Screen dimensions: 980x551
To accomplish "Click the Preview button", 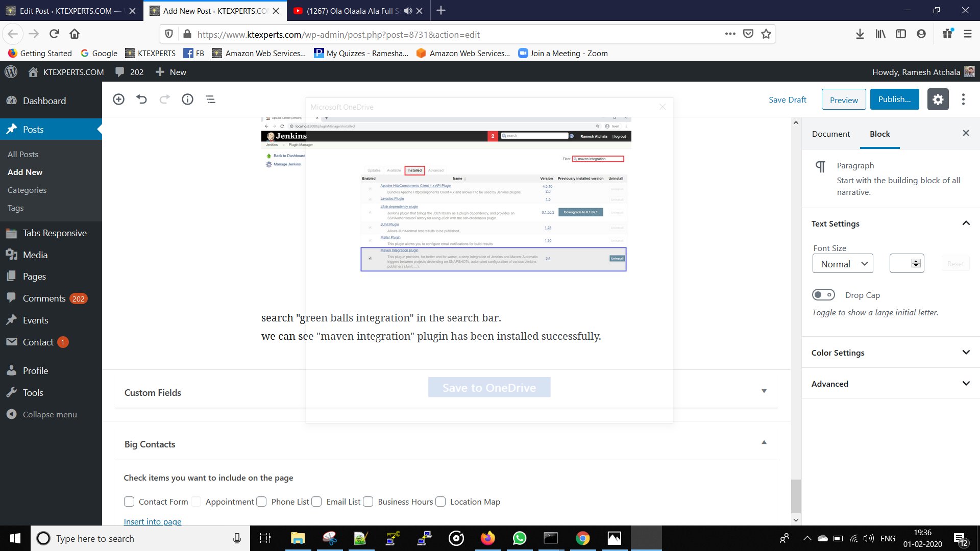I will (844, 99).
